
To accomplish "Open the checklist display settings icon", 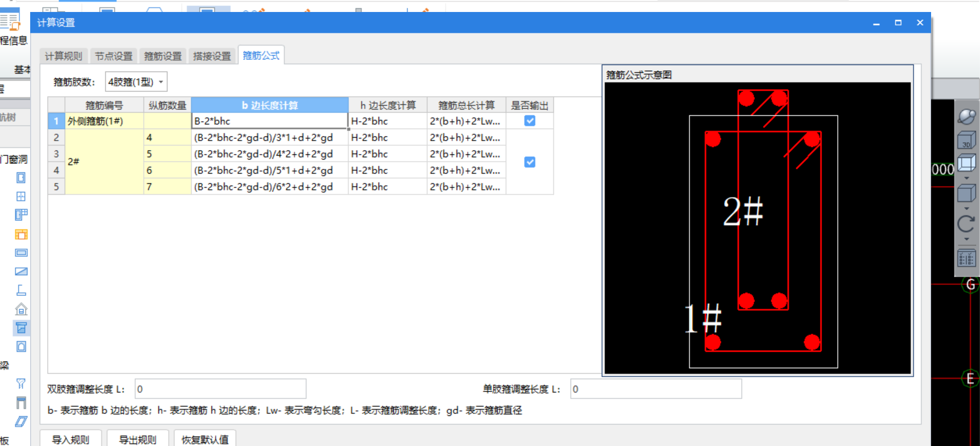I will [966, 258].
